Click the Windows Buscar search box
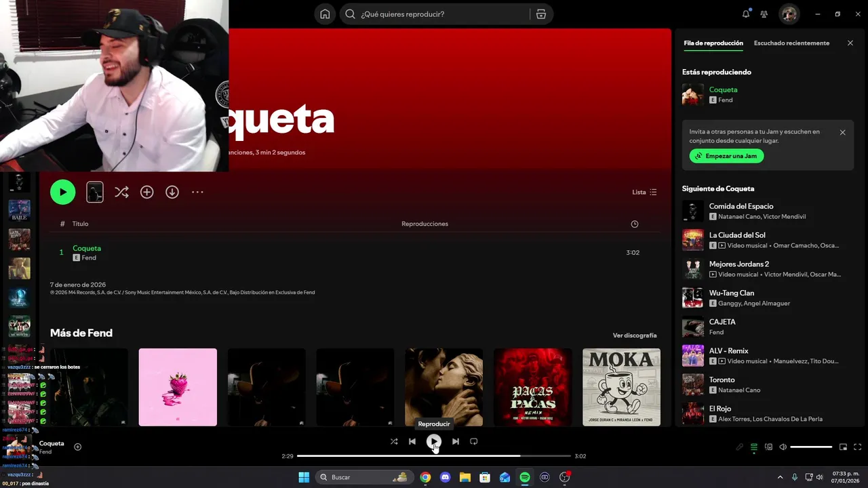Viewport: 868px width, 488px height. pyautogui.click(x=365, y=477)
